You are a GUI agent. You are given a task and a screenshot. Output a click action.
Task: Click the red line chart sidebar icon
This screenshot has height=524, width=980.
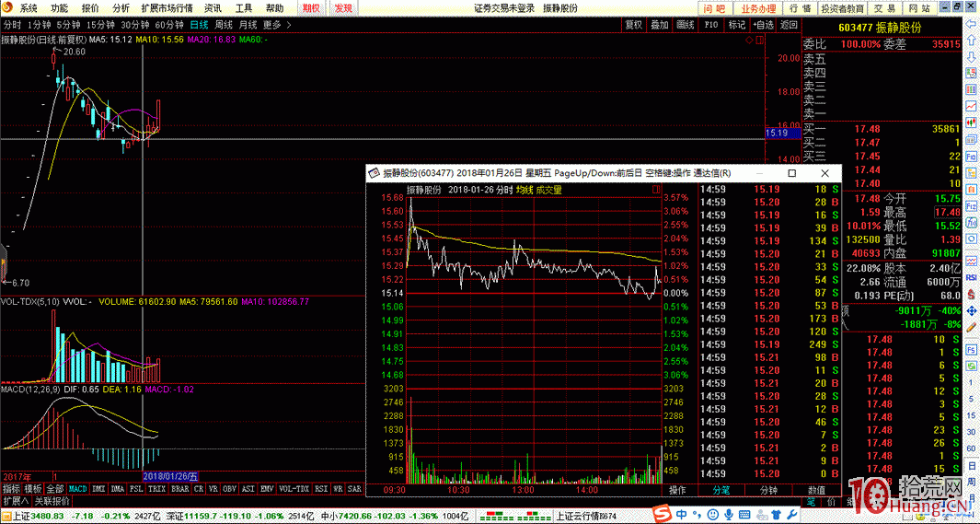(971, 106)
